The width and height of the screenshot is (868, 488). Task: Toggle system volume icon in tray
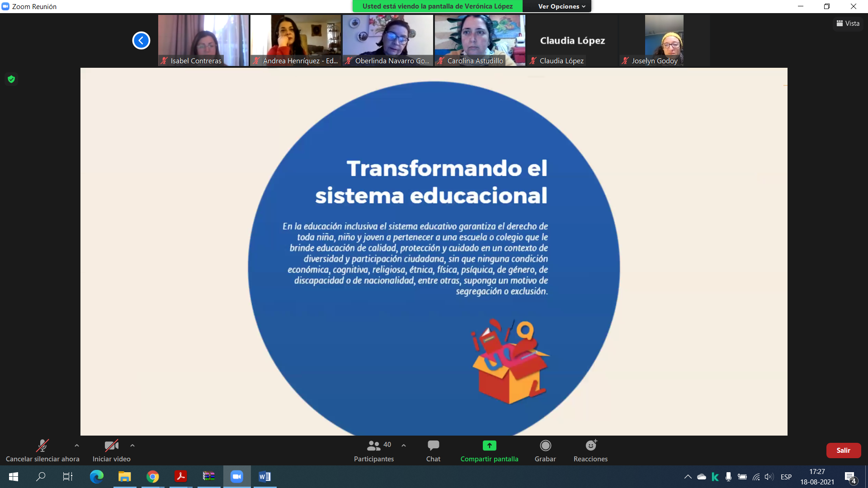click(769, 477)
